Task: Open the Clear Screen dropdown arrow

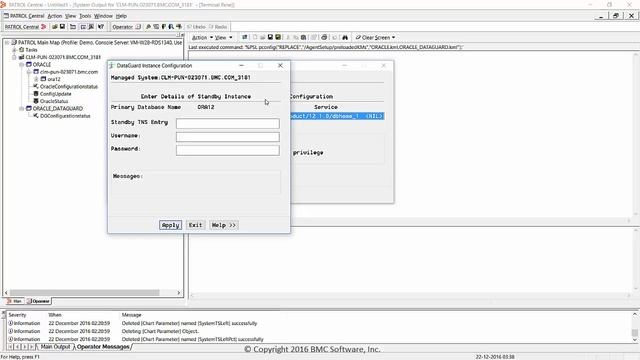Action: coord(393,37)
